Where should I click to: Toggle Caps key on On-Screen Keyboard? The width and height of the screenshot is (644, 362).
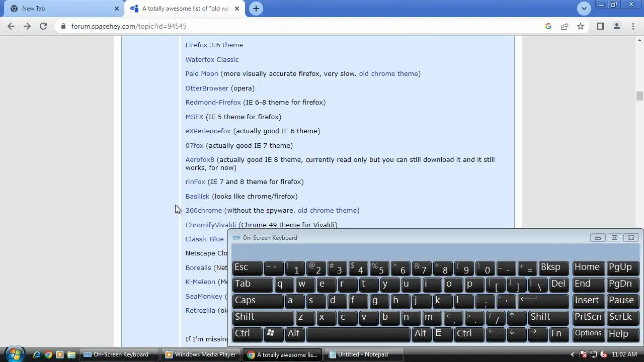click(x=258, y=301)
